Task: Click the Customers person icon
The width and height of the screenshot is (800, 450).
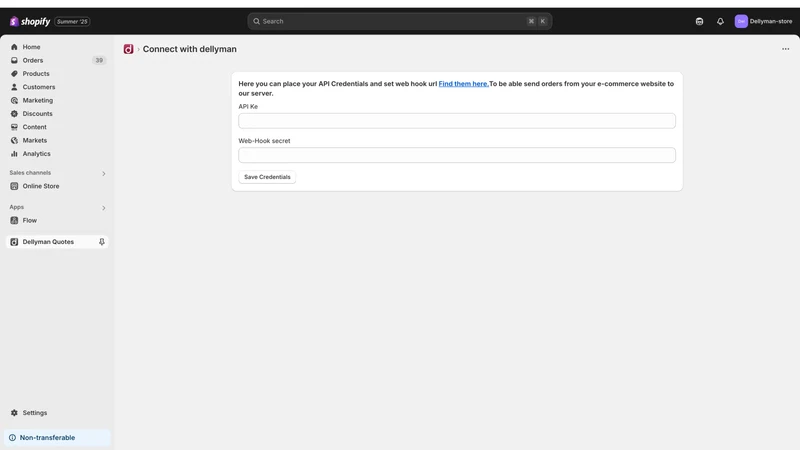Action: click(14, 87)
